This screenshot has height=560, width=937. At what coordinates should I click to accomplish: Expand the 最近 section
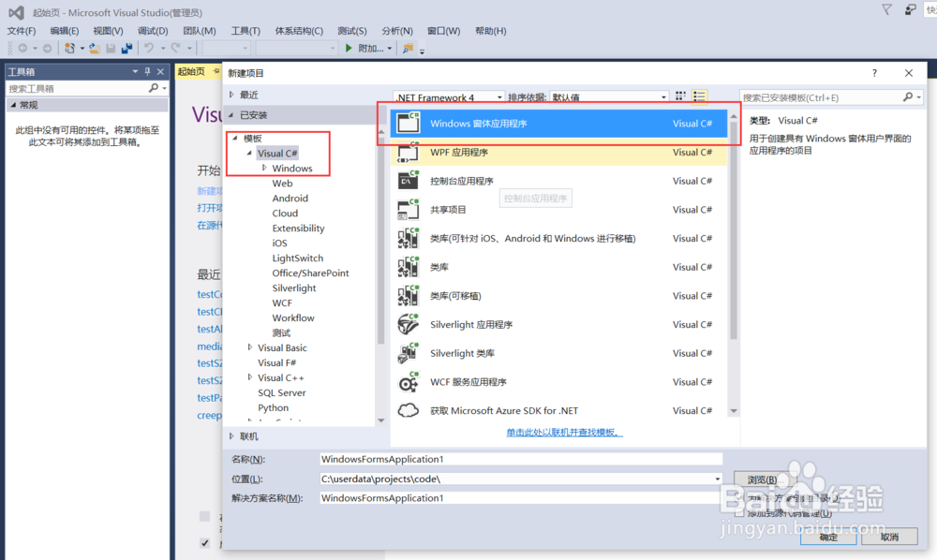click(x=231, y=95)
